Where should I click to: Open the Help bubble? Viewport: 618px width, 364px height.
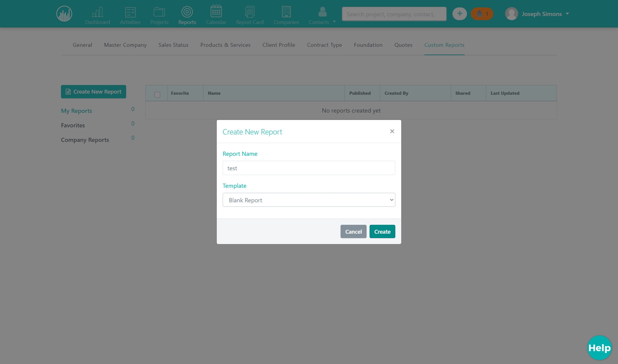click(x=599, y=348)
